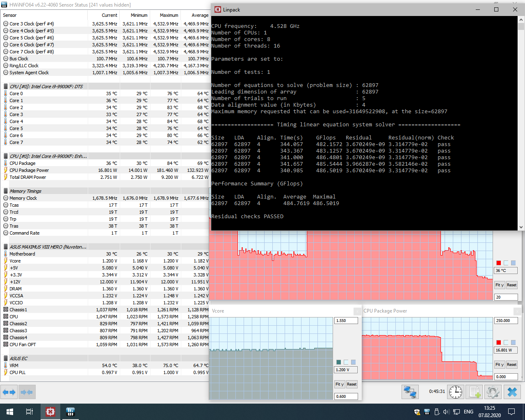Click the blue X close sensors button
This screenshot has width=525, height=420.
512,392
